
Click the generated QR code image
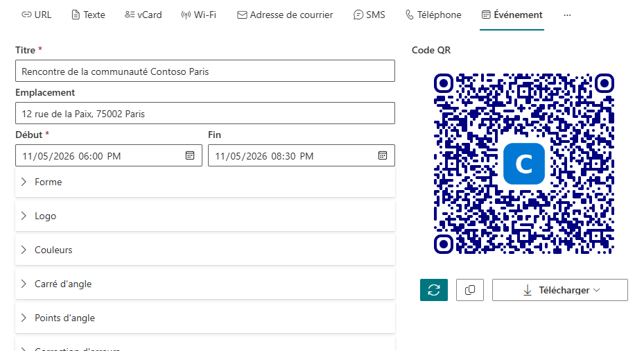[x=523, y=164]
